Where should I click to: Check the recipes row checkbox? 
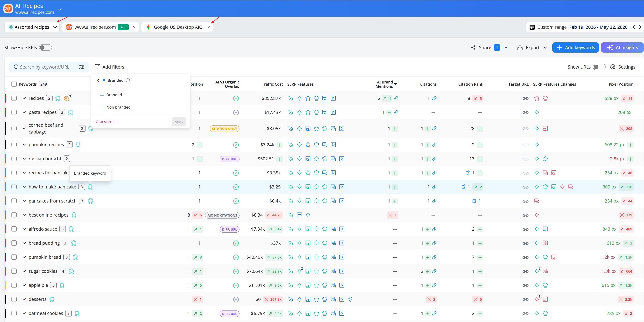(14, 98)
